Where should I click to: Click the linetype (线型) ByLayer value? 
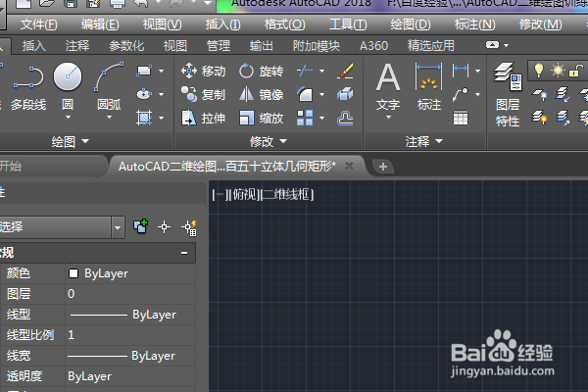[129, 315]
